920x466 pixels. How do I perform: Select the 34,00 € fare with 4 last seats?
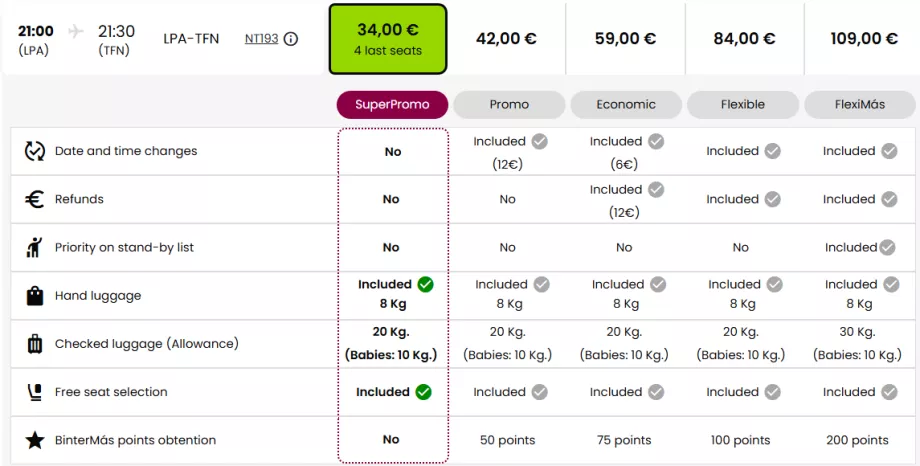click(x=388, y=39)
